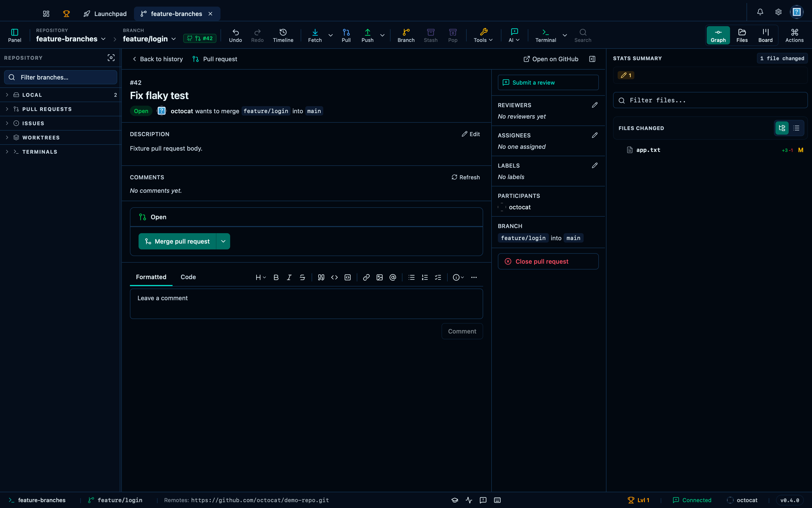Click the Pop stash icon
812x508 pixels.
point(453,35)
